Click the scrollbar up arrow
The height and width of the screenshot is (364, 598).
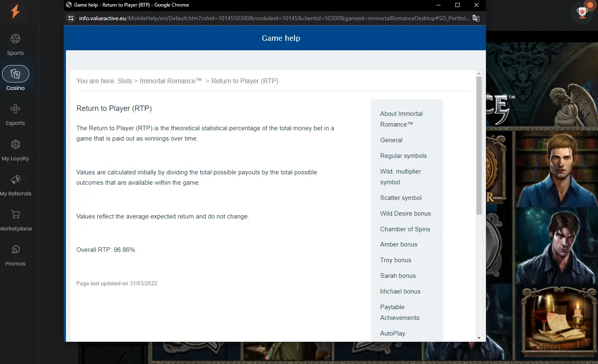tap(479, 73)
